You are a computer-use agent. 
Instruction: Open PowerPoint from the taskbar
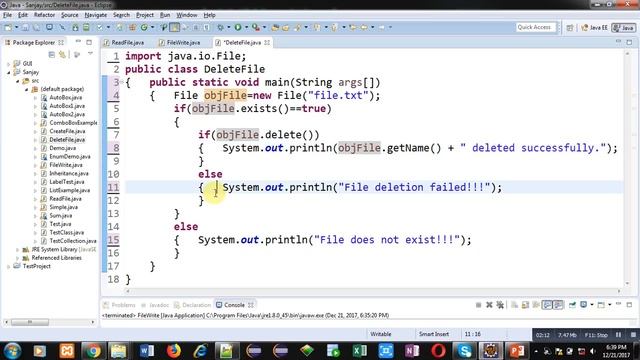tap(517, 351)
